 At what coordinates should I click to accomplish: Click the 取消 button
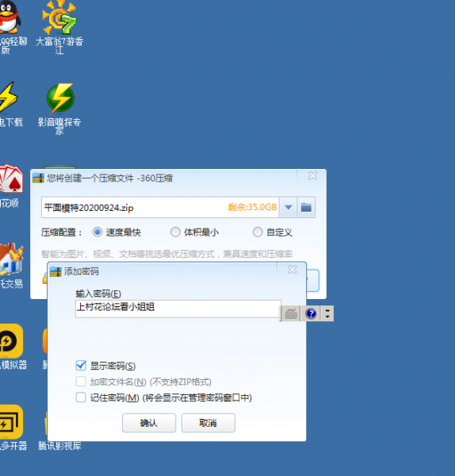tap(208, 423)
